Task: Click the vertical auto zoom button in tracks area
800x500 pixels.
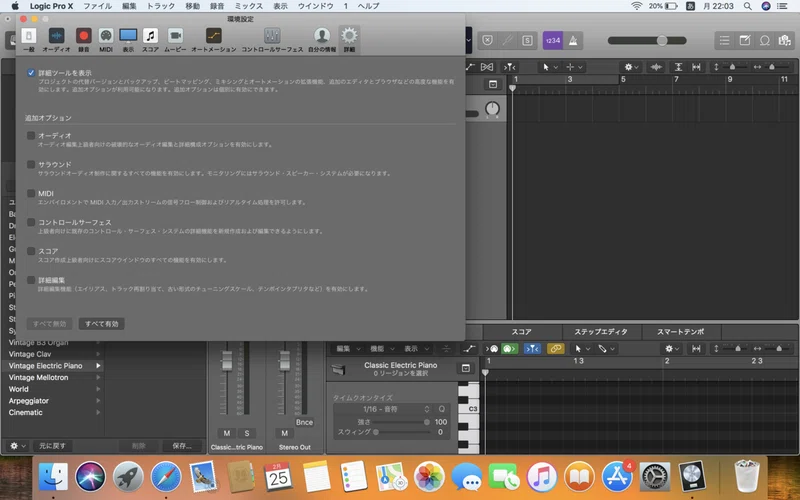Action: click(678, 67)
